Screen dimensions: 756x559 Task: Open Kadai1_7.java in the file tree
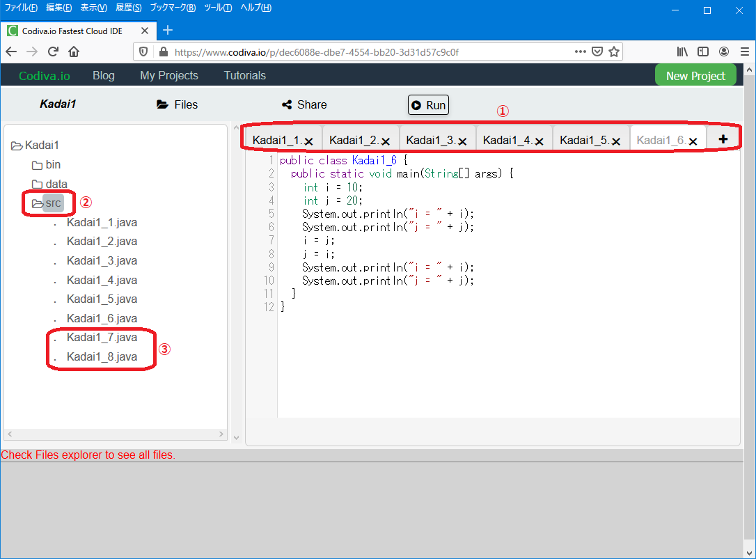pos(102,338)
